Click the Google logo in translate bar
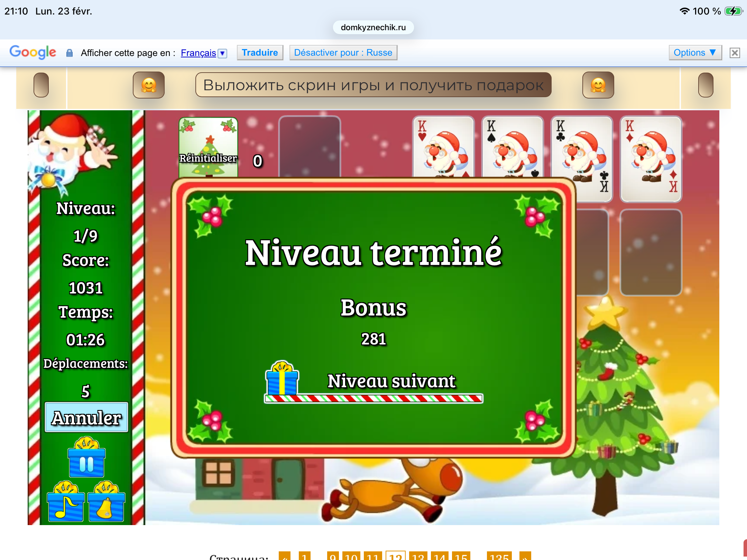 click(x=33, y=52)
